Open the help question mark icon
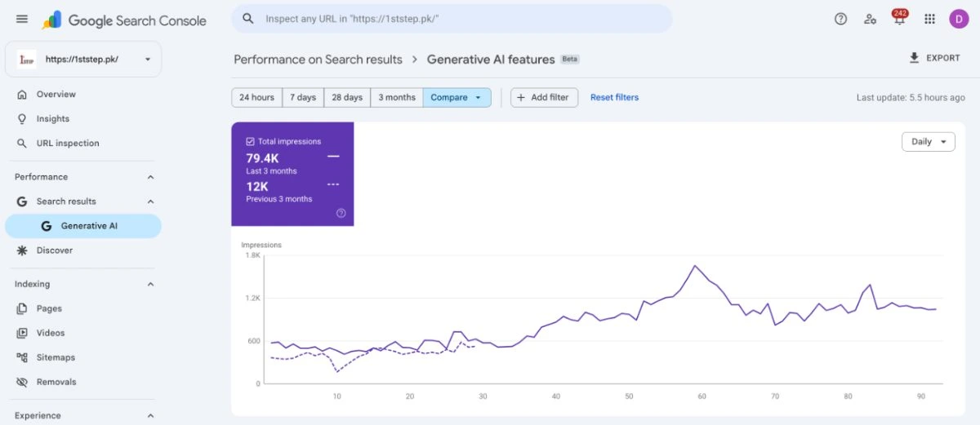This screenshot has height=425, width=980. pos(840,19)
